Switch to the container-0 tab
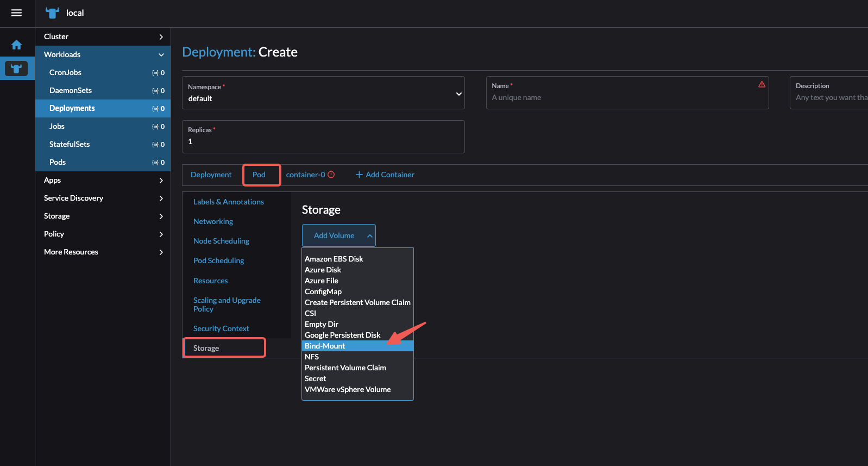The width and height of the screenshot is (868, 466). coord(305,175)
